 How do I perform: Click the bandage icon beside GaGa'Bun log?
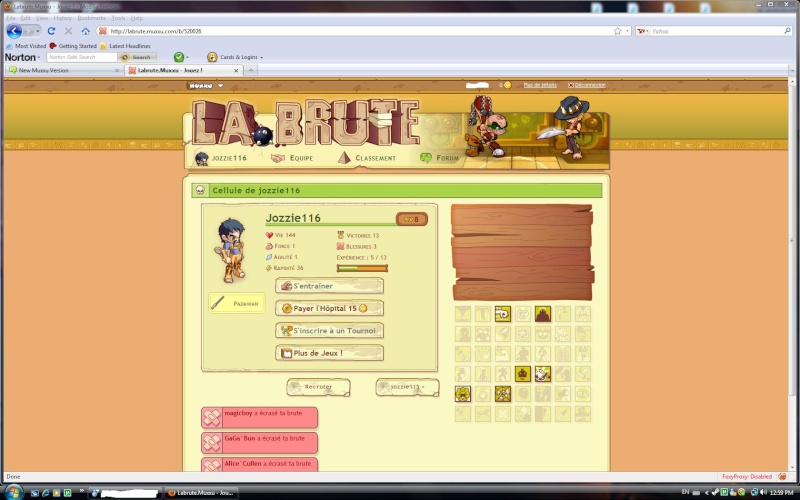point(211,443)
